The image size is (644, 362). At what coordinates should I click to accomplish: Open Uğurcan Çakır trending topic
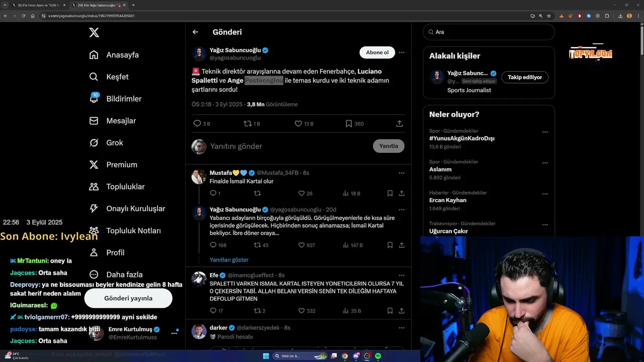coord(448,231)
